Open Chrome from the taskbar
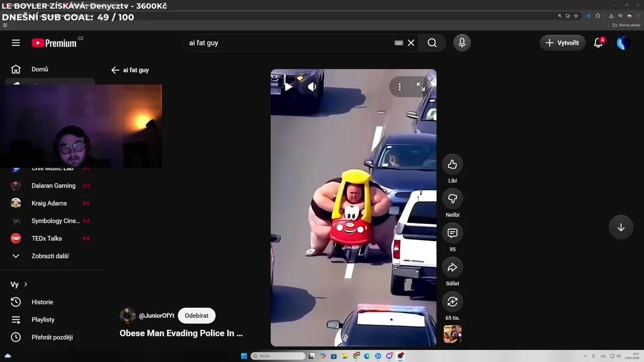 click(356, 356)
